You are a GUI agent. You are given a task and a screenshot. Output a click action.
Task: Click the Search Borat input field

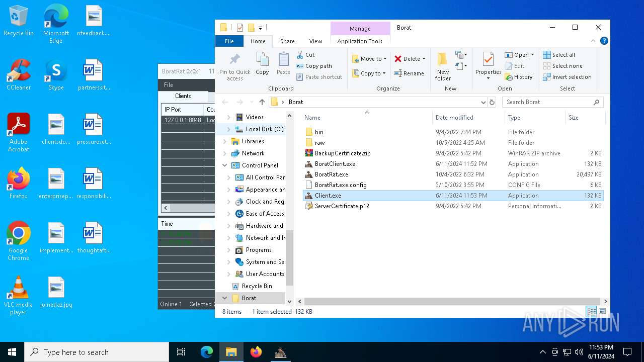click(552, 102)
